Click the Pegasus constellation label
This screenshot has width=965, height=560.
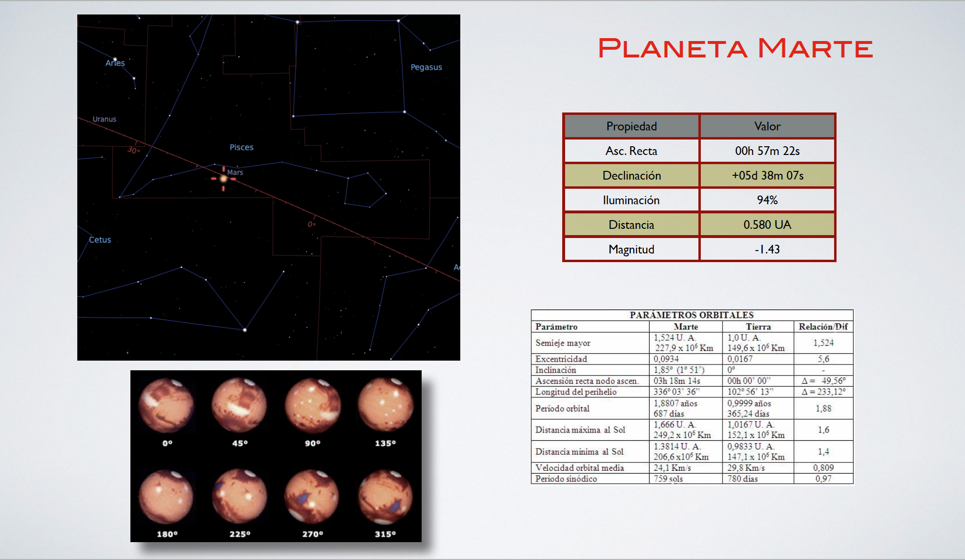point(426,67)
